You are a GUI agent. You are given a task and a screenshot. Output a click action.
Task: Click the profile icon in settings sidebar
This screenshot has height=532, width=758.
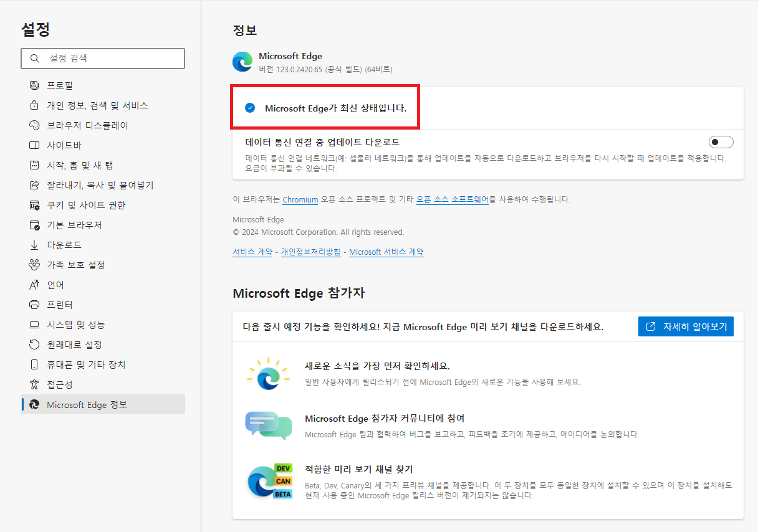click(34, 85)
